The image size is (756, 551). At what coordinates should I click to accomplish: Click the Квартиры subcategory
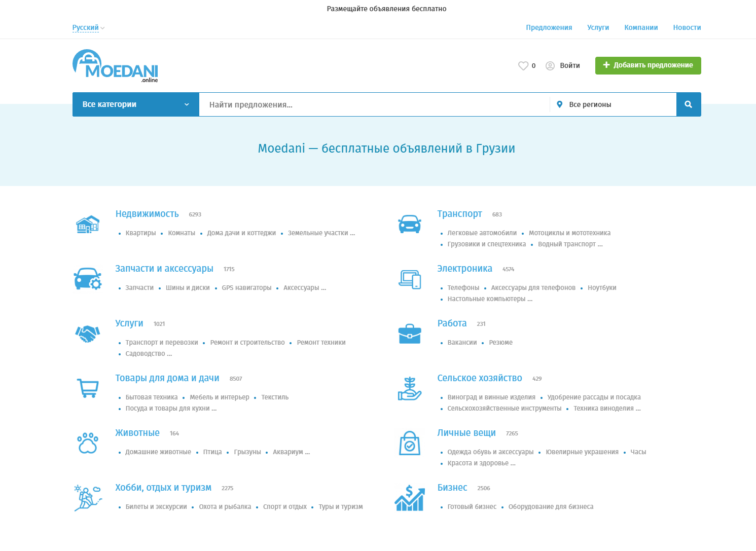coord(141,233)
